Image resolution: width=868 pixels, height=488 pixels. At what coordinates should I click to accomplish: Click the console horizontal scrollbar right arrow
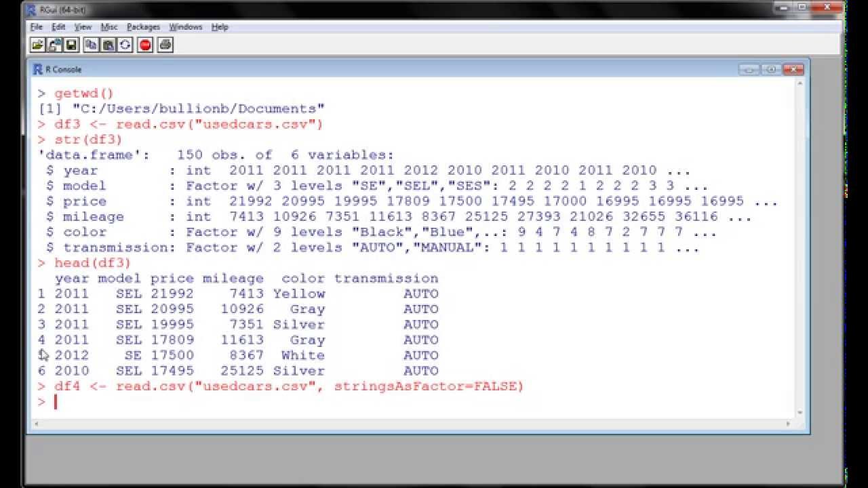pyautogui.click(x=788, y=424)
